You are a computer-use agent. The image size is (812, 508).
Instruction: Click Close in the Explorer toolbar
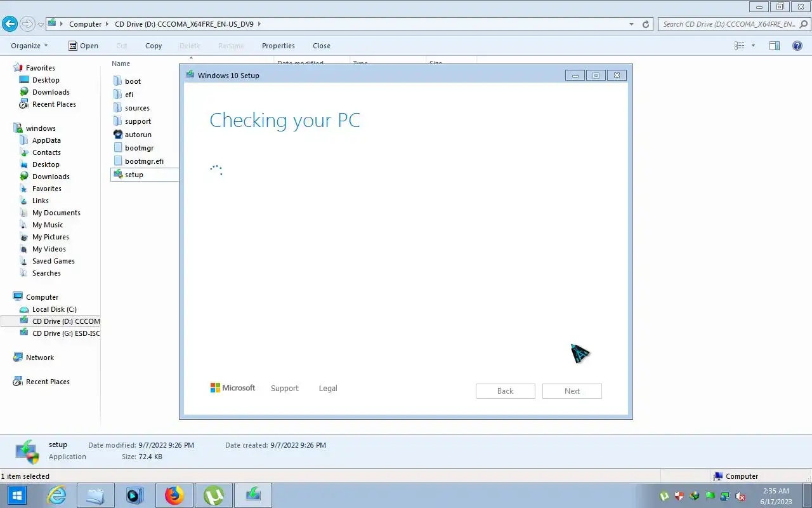coord(322,46)
